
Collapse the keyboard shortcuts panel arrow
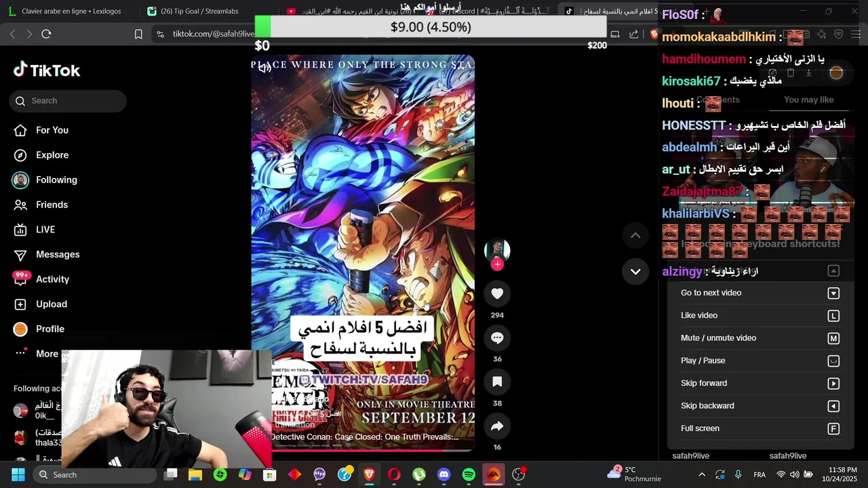[x=833, y=271]
